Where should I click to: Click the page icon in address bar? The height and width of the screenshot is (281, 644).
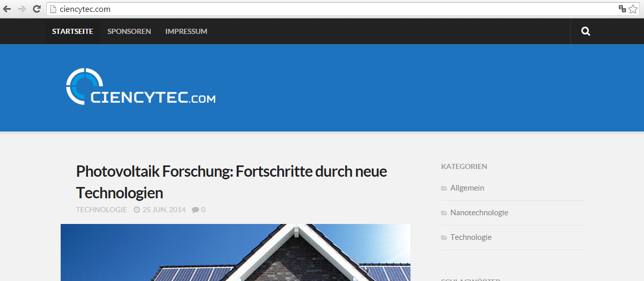click(x=52, y=9)
